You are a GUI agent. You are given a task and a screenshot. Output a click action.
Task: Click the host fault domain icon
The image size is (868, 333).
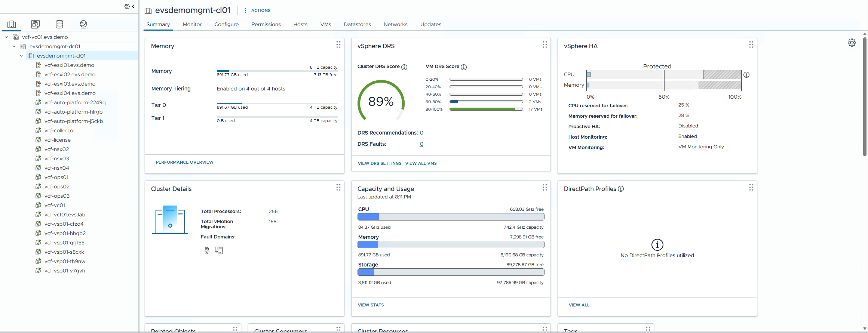[207, 250]
